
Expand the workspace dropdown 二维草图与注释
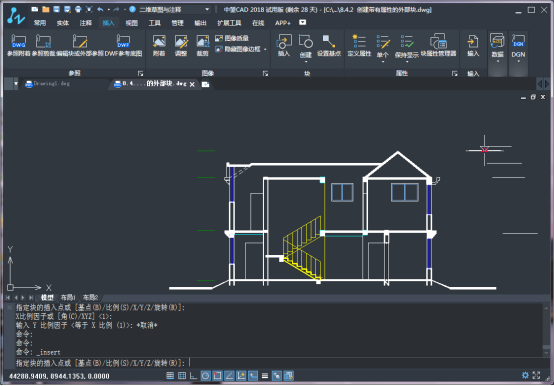pyautogui.click(x=207, y=9)
